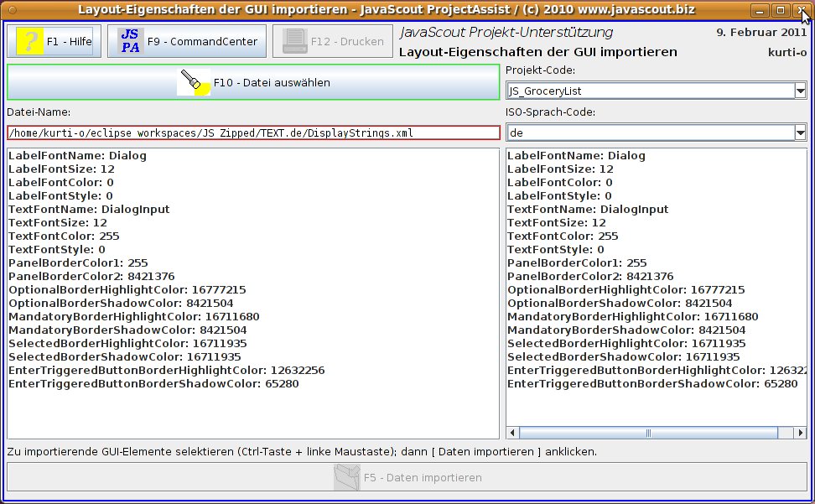This screenshot has height=504, width=815.
Task: Click the folder icon on Daten importieren
Action: point(345,477)
